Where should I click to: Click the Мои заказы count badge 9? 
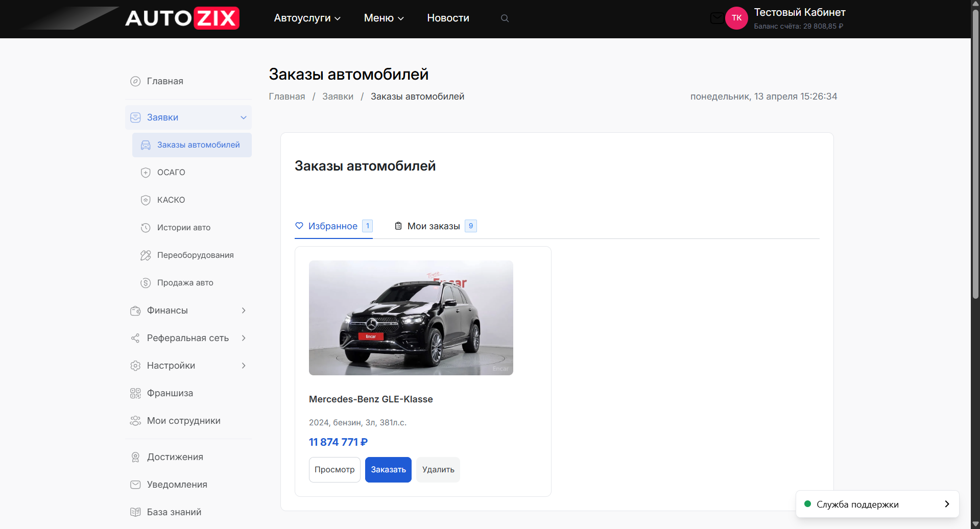(471, 226)
